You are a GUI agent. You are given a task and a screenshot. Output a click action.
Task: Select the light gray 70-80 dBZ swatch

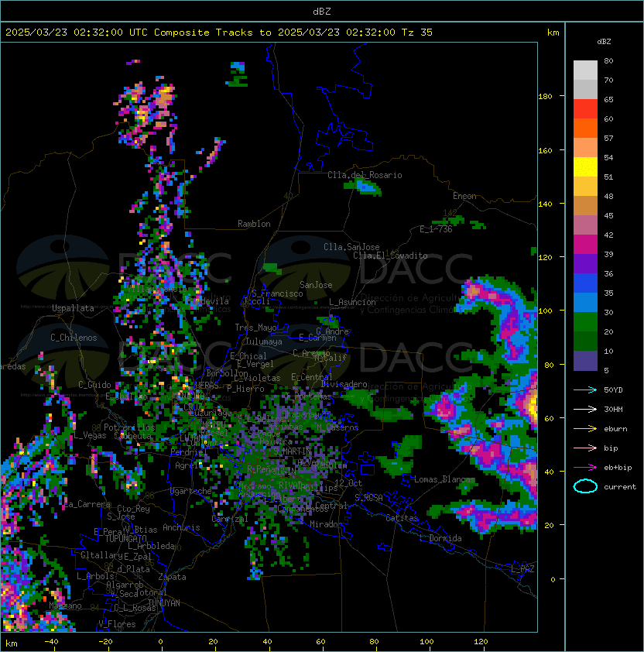point(585,70)
